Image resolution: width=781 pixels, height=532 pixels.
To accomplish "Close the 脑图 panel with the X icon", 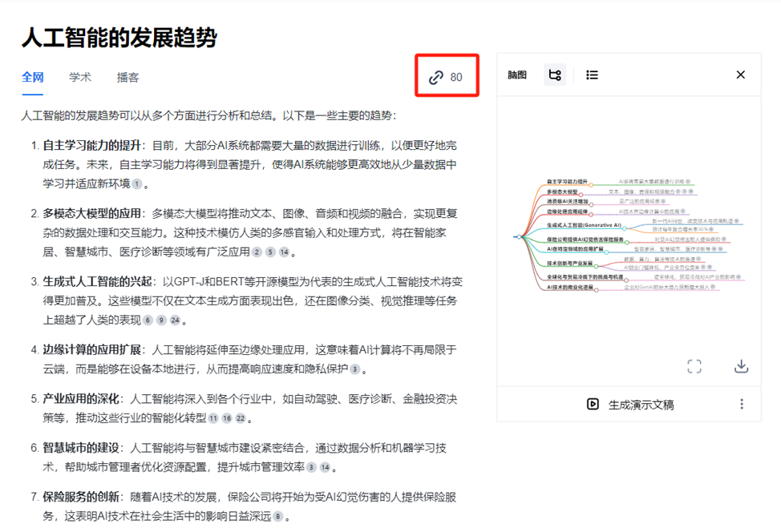I will coord(740,75).
